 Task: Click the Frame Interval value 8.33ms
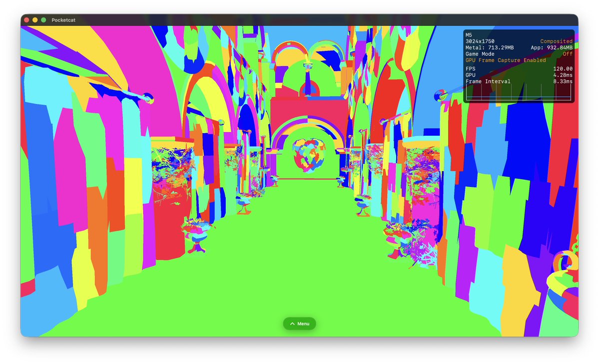pos(563,81)
